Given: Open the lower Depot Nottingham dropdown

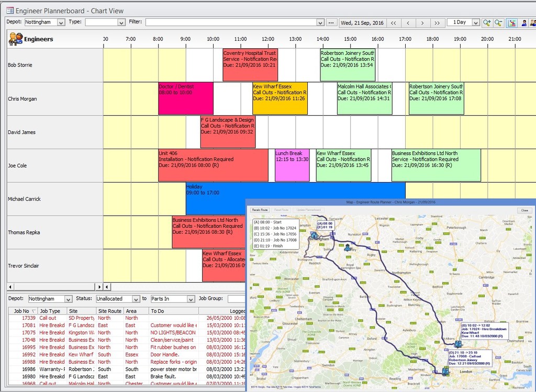Looking at the screenshot, I should coord(68,299).
